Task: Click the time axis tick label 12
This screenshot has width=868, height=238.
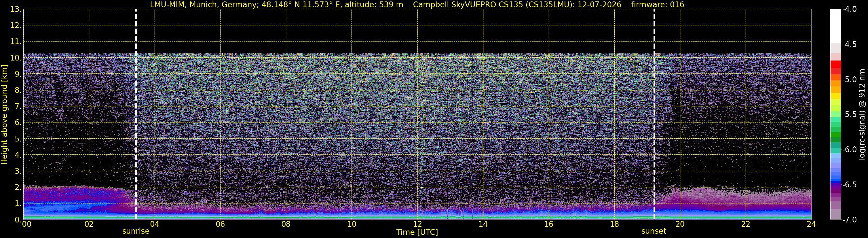Action: (x=417, y=224)
